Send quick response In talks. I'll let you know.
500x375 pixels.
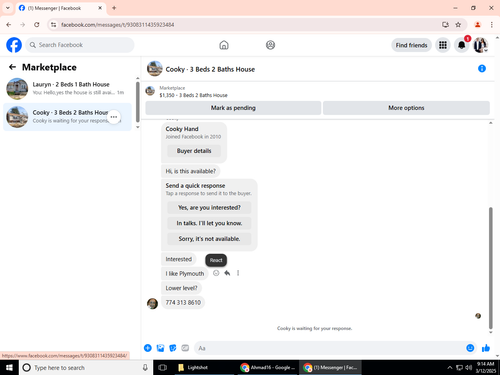(x=209, y=223)
